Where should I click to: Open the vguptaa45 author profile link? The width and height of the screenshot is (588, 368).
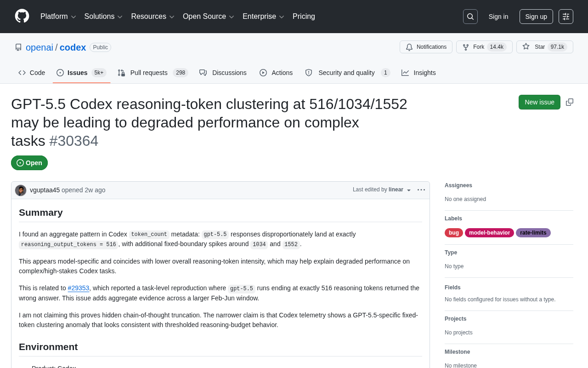45,190
